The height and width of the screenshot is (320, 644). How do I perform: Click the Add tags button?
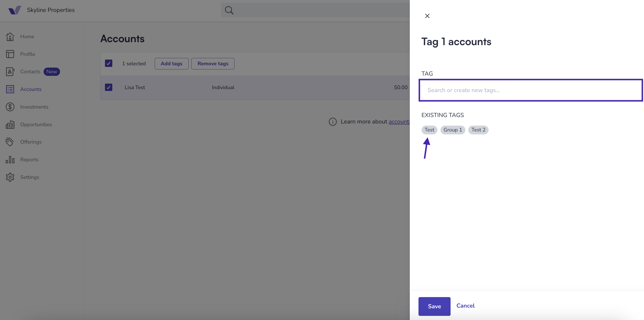pyautogui.click(x=171, y=64)
